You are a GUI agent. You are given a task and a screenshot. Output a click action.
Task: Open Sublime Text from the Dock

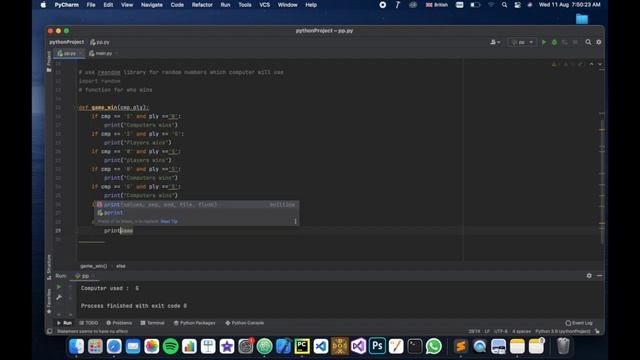tap(461, 347)
